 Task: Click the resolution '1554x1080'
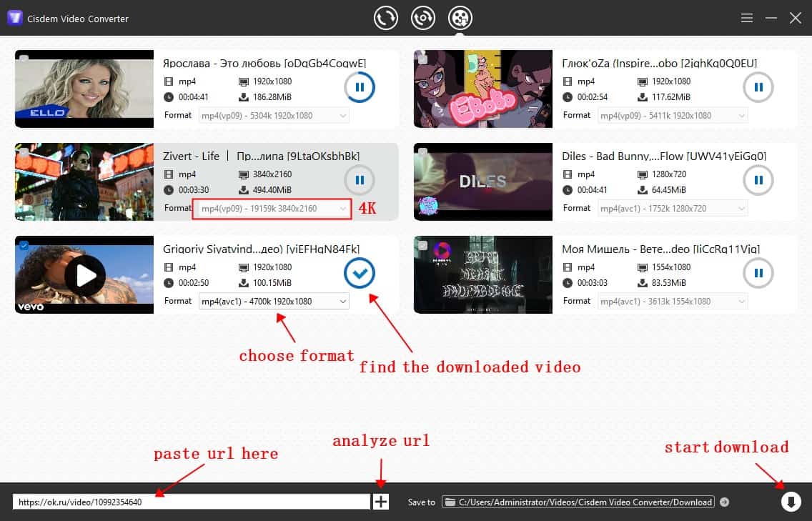click(670, 267)
